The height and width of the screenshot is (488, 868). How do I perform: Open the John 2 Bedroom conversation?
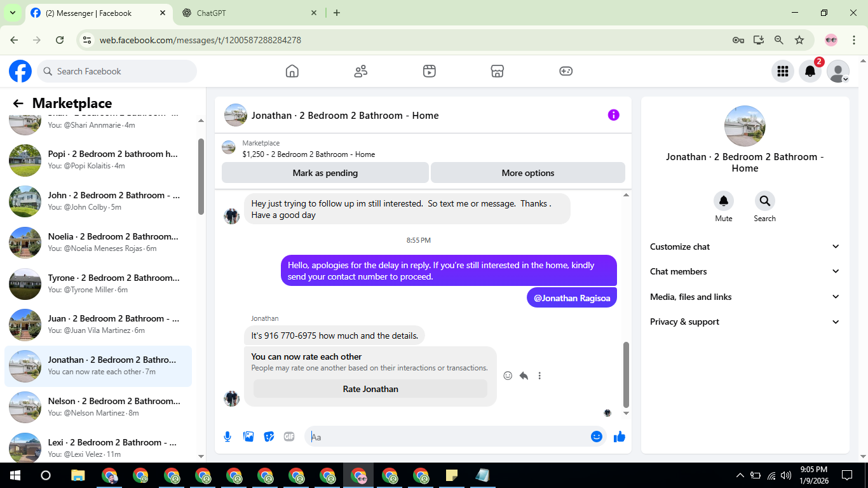pyautogui.click(x=98, y=201)
